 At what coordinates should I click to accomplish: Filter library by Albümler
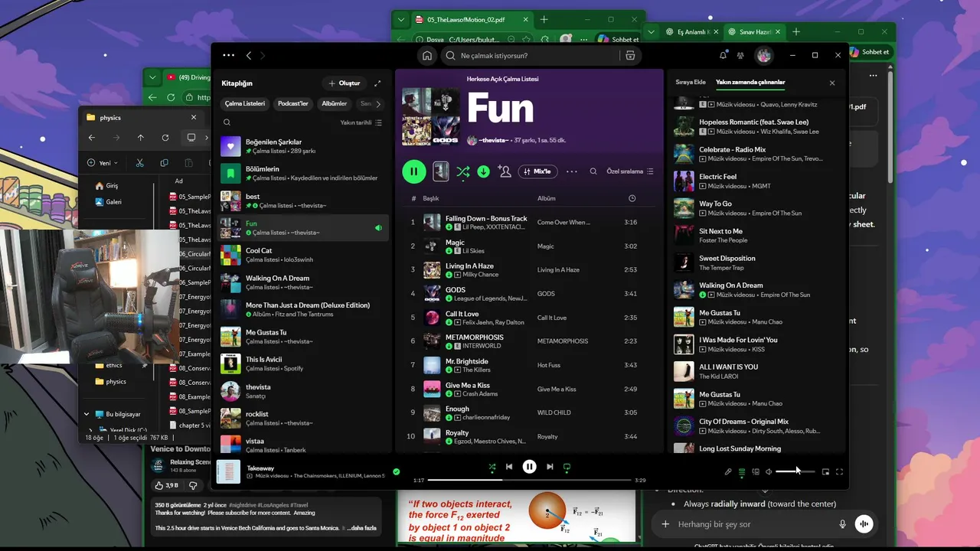tap(335, 103)
